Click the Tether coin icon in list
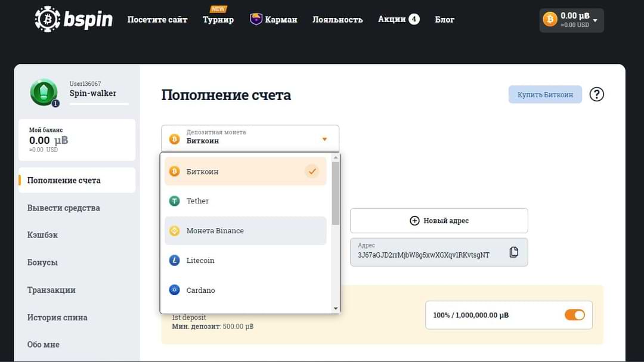Image resolution: width=644 pixels, height=362 pixels. pyautogui.click(x=175, y=201)
